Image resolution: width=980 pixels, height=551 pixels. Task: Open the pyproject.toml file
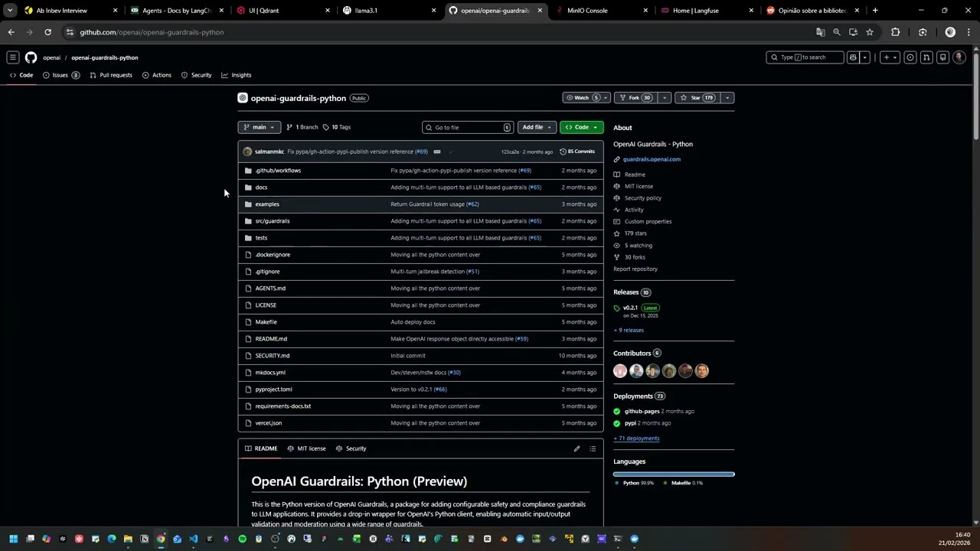point(274,390)
